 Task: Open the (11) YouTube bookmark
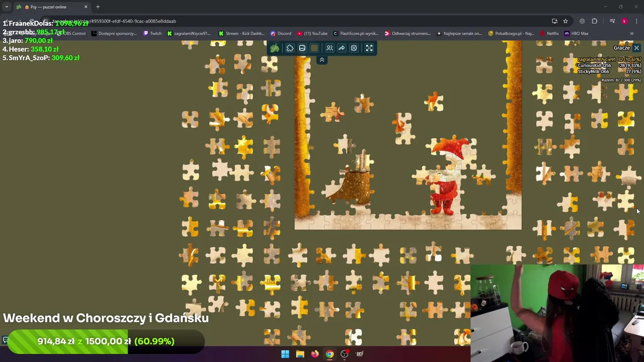(x=312, y=34)
